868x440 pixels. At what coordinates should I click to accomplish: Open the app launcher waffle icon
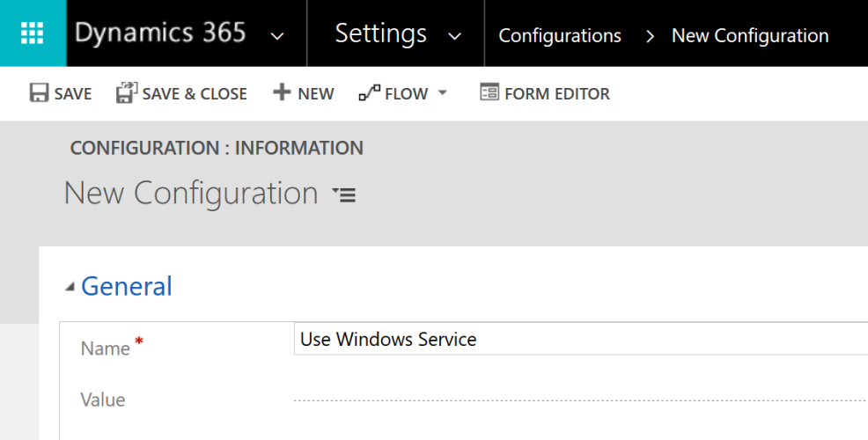tap(32, 33)
